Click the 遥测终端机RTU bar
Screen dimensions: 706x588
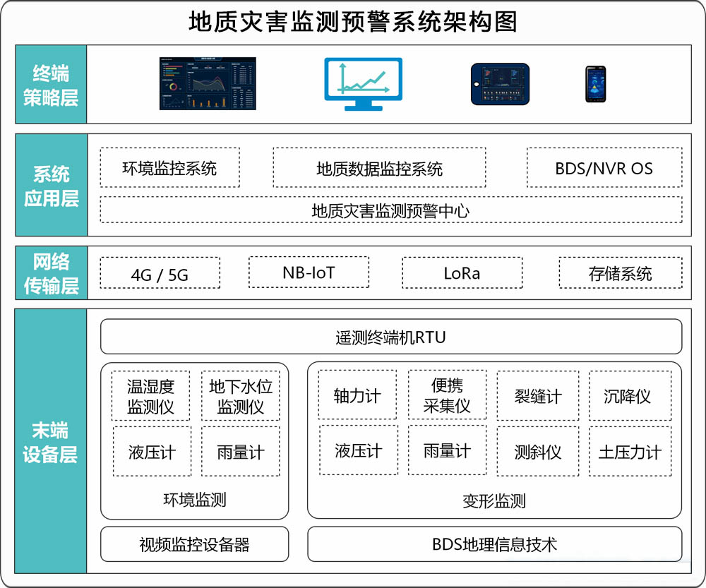390,337
